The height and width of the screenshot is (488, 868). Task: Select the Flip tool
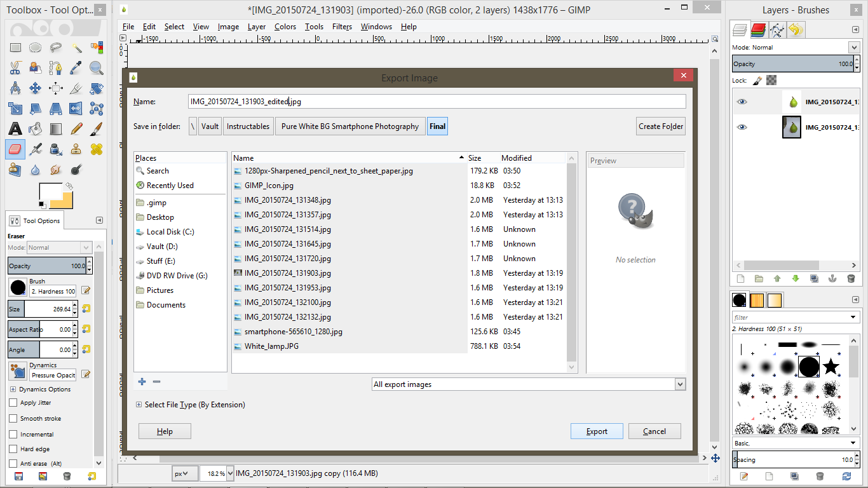point(76,109)
